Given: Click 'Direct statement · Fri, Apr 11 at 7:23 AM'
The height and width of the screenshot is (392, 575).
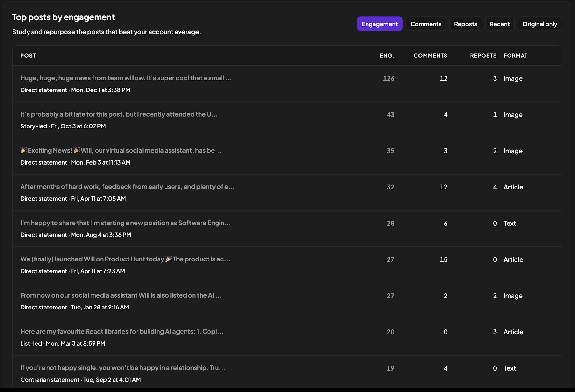Looking at the screenshot, I should [x=73, y=271].
